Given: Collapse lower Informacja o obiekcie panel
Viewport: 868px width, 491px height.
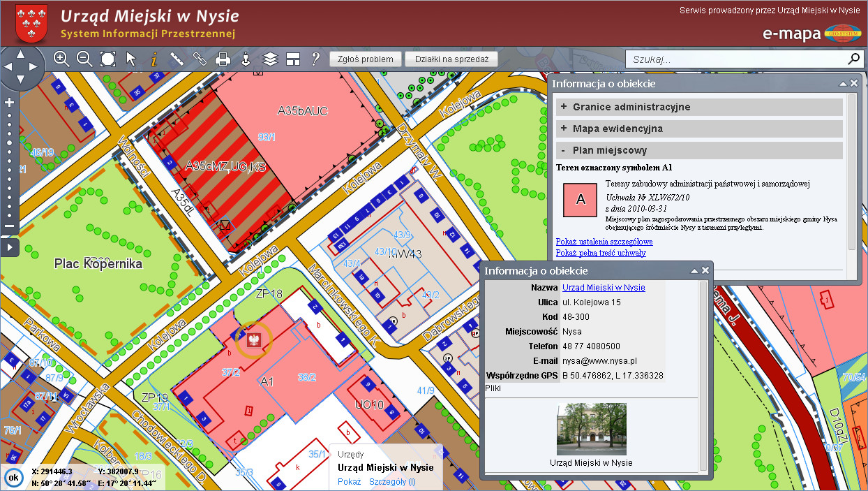Looking at the screenshot, I should click(x=694, y=271).
